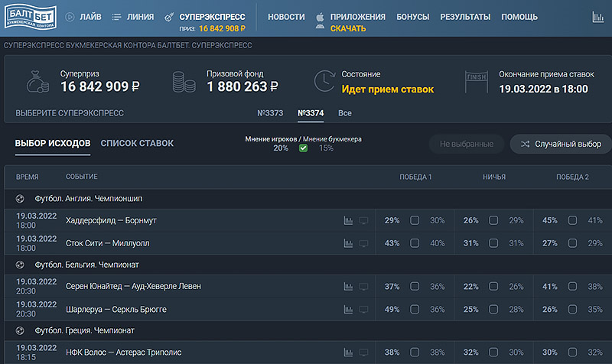Viewport: 612px width, 364px height.
Task: Click the Не выбранные button
Action: tap(467, 144)
